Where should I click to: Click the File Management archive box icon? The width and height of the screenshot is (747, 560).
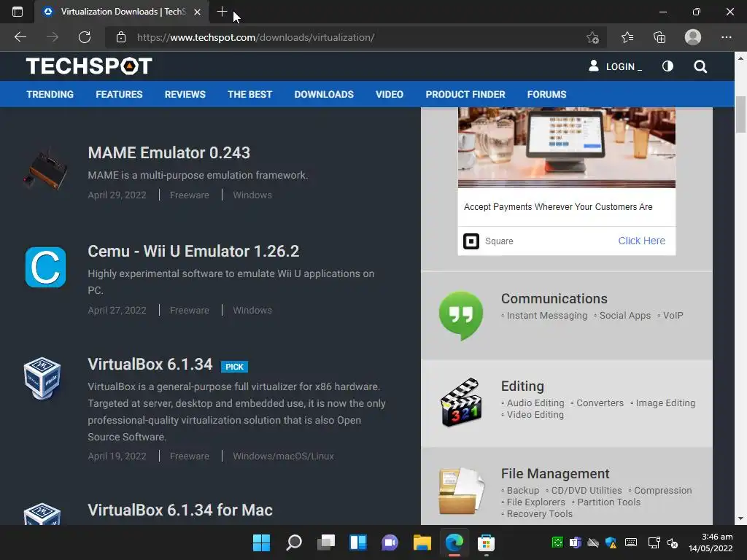tap(461, 491)
